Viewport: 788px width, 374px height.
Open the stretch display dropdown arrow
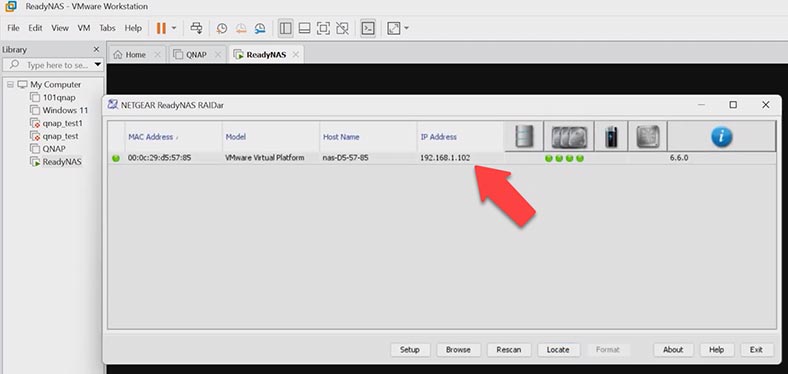[x=406, y=28]
